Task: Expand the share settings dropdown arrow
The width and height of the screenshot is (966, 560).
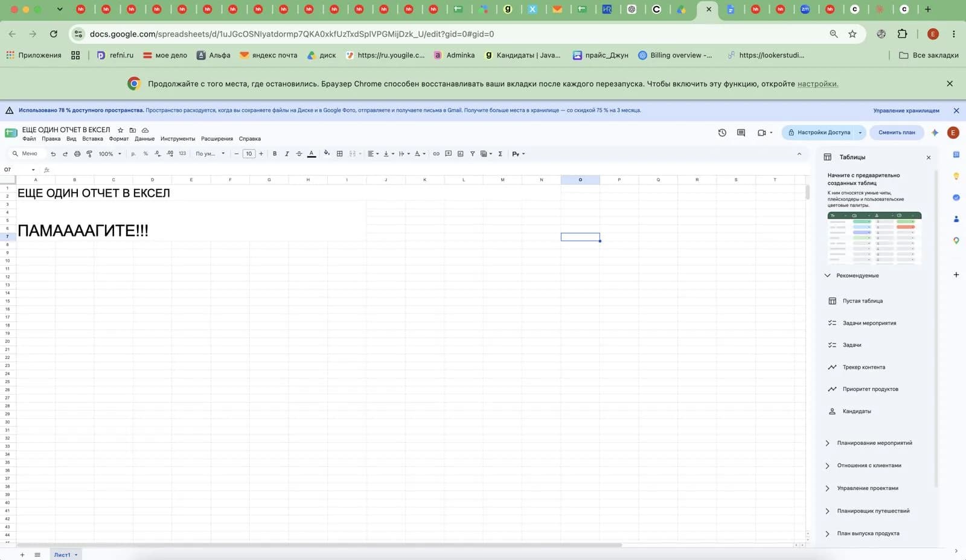Action: point(860,133)
